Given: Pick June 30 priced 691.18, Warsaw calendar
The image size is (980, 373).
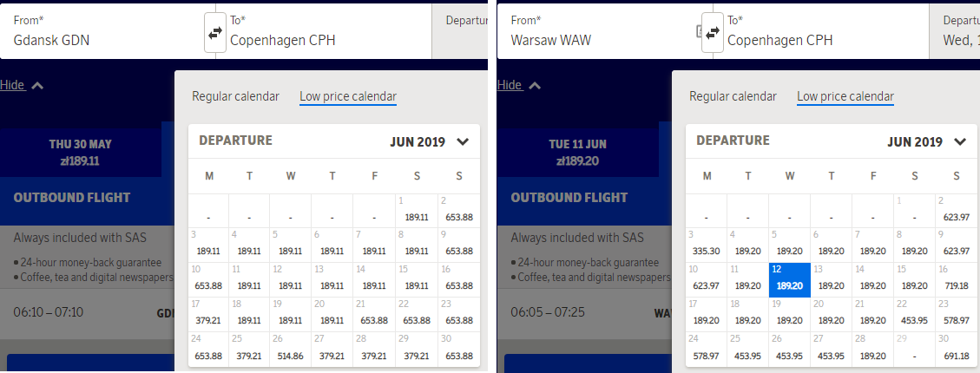Looking at the screenshot, I should (x=957, y=350).
